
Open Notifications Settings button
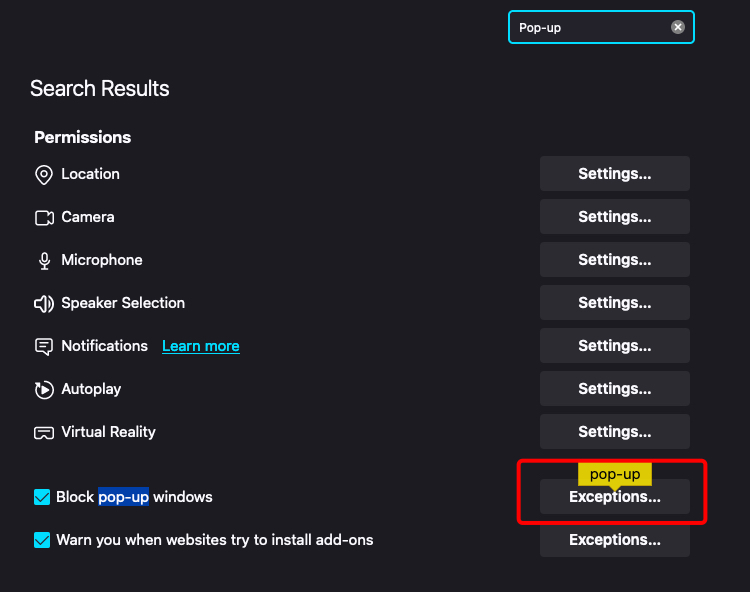(615, 346)
